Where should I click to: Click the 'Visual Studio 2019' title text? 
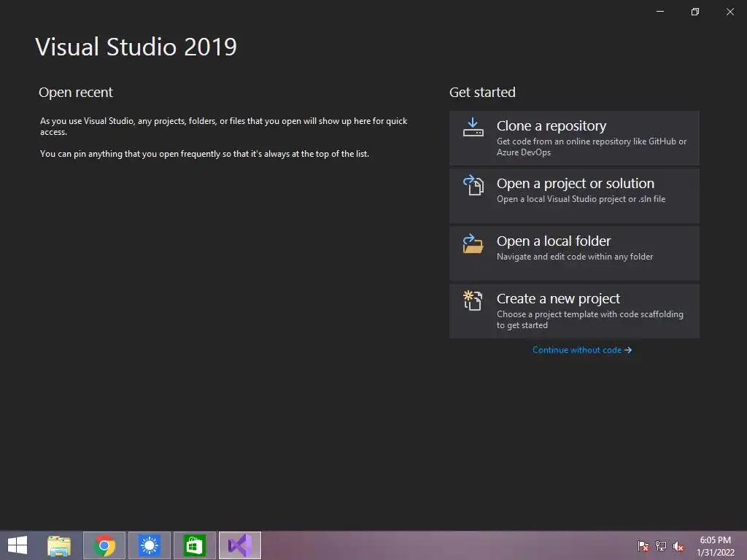point(136,47)
